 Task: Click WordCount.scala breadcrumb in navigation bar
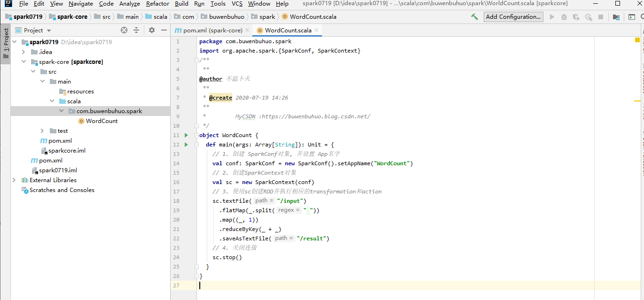coord(309,17)
